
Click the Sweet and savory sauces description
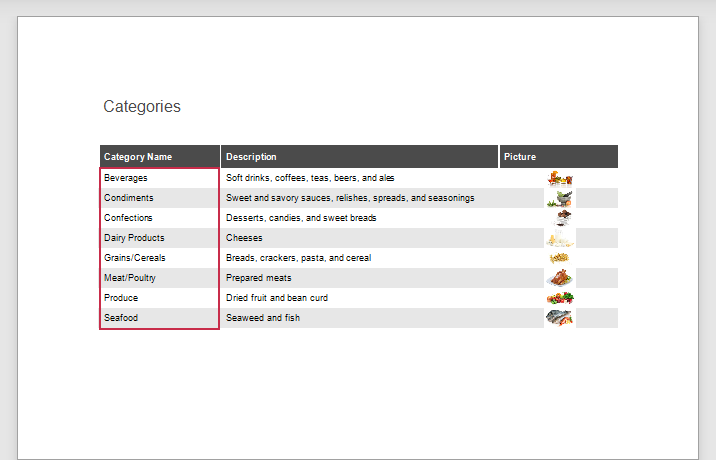tap(350, 198)
